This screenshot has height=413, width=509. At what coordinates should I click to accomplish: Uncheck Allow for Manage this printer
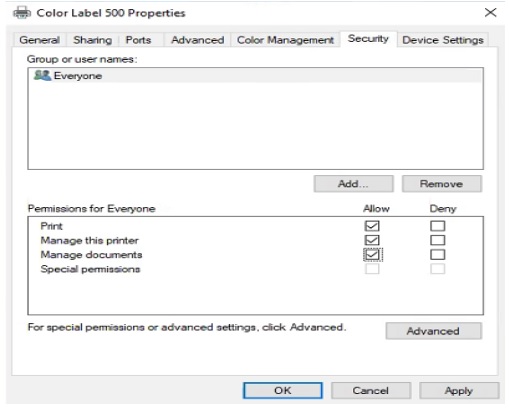[x=372, y=240]
